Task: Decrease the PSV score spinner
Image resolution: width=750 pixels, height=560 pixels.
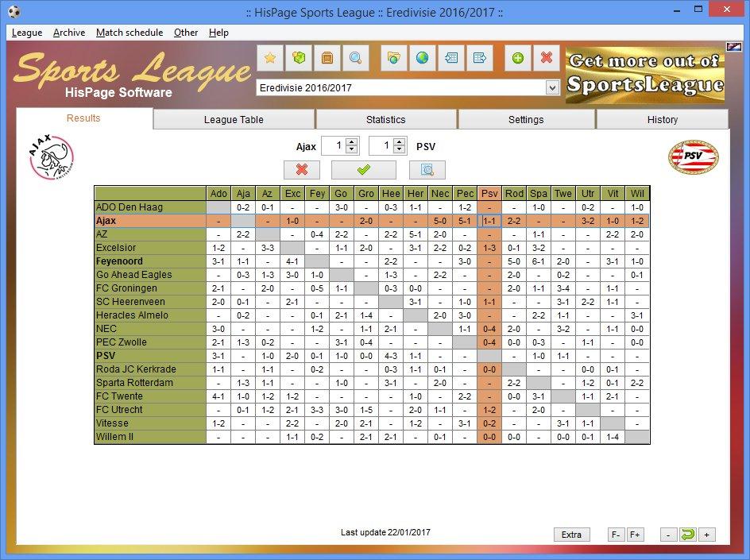Action: click(x=400, y=149)
